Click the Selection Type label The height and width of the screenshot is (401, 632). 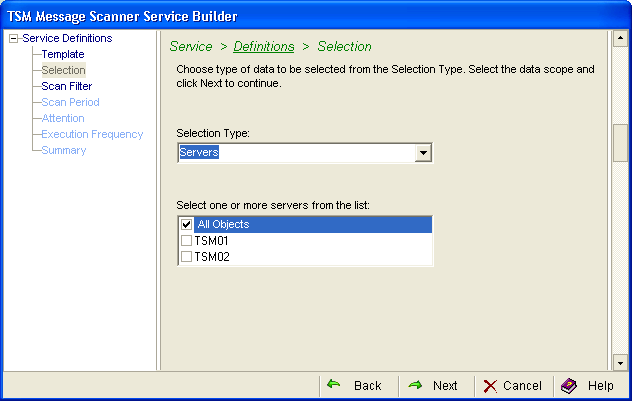213,133
